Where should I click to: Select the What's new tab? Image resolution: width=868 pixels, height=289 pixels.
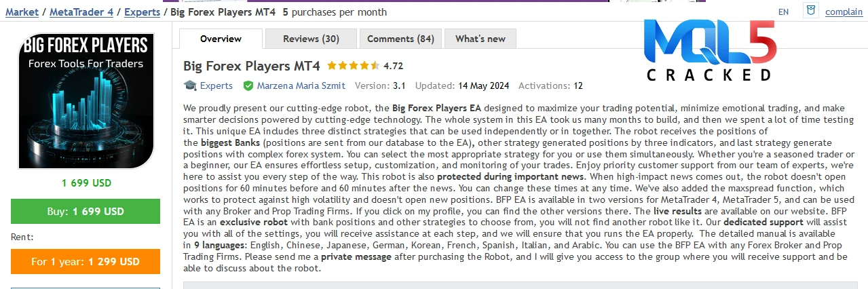(480, 39)
